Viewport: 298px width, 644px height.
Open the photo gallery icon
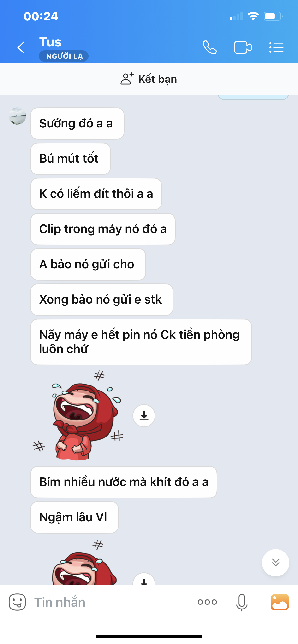280,602
